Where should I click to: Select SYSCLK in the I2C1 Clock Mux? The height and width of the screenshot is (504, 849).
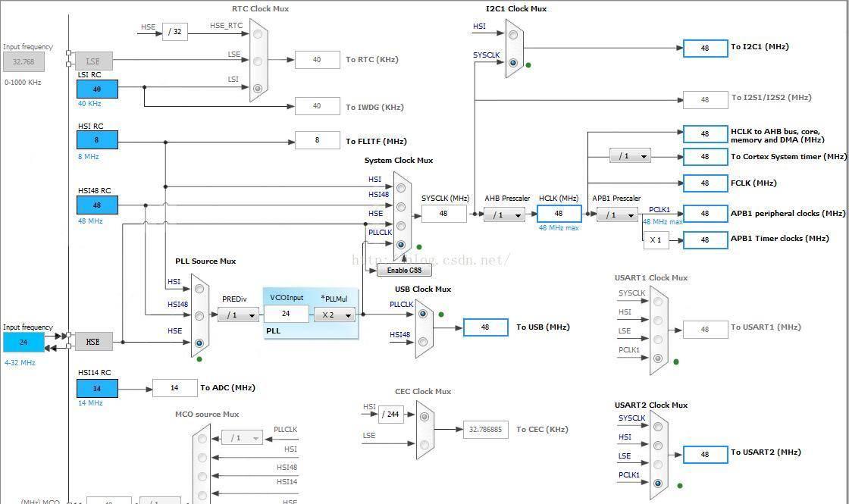tap(513, 63)
